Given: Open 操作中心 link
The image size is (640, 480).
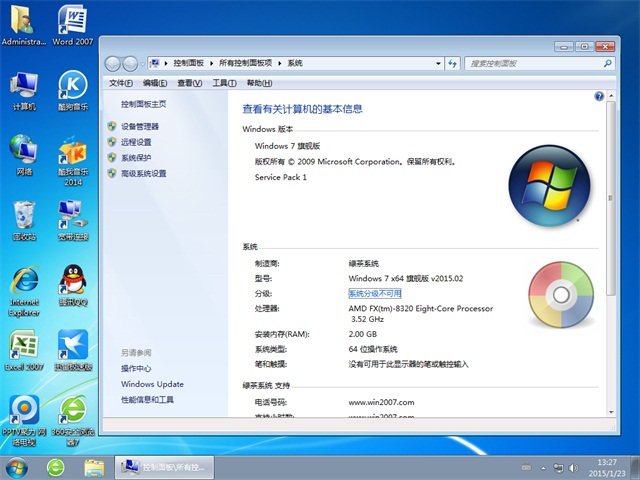Looking at the screenshot, I should pyautogui.click(x=136, y=369).
